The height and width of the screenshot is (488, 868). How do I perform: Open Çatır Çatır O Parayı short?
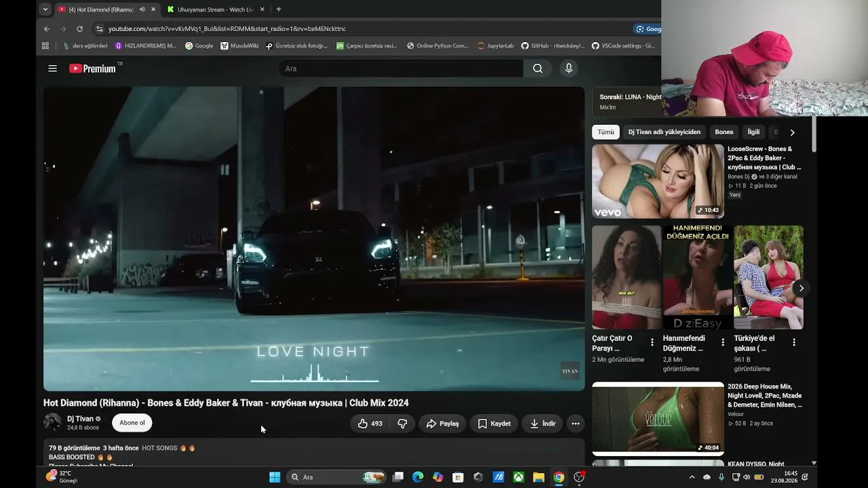coord(627,277)
